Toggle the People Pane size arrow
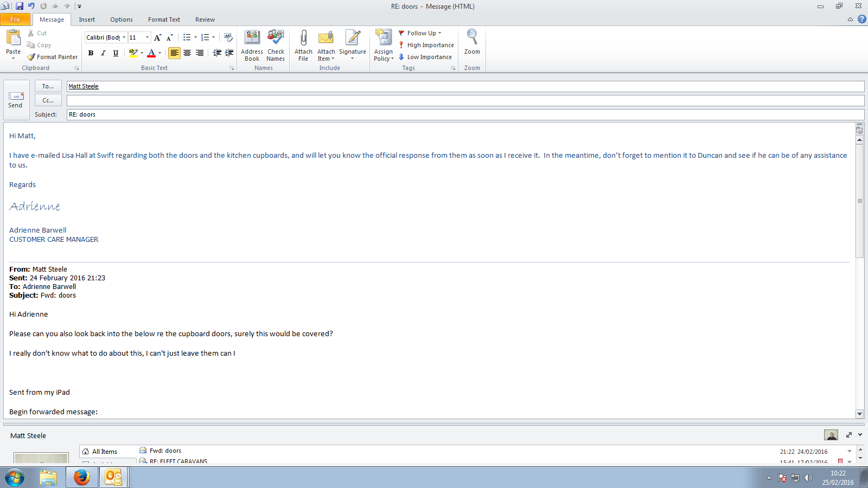The height and width of the screenshot is (488, 868). [849, 435]
